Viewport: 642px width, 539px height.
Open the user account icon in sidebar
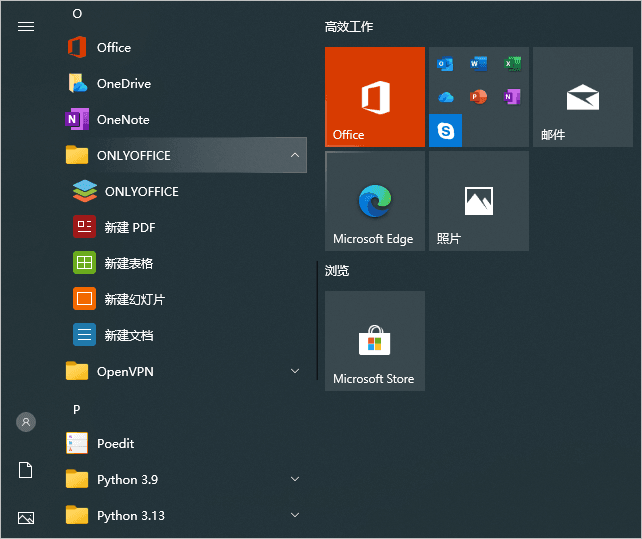(x=26, y=422)
